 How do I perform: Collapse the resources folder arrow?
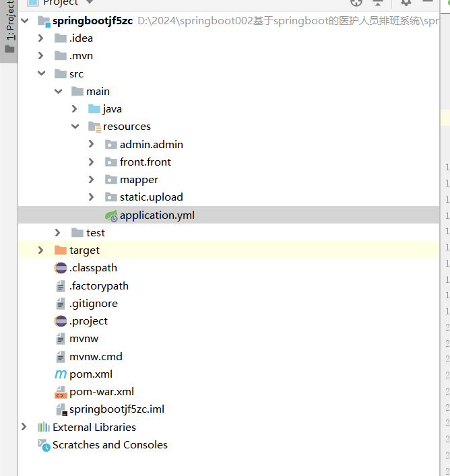(75, 127)
